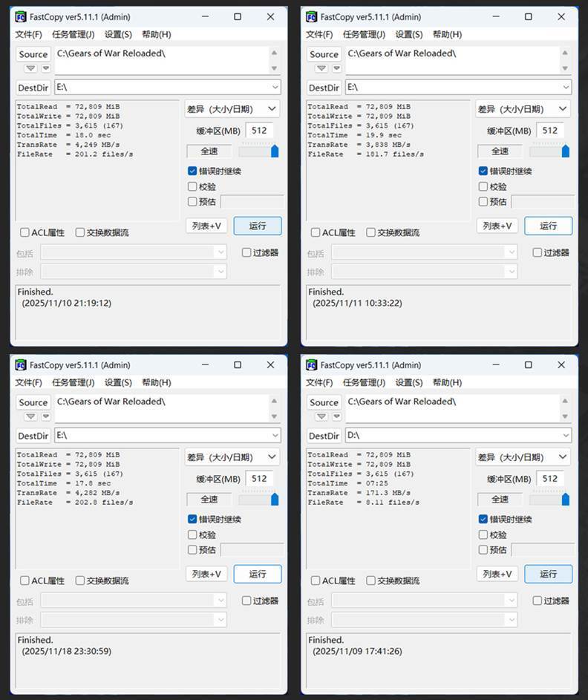Viewport: 588px width, 700px height.
Task: Expand DestDir E:\ dropdown in 17.8 sec window
Action: 275,435
